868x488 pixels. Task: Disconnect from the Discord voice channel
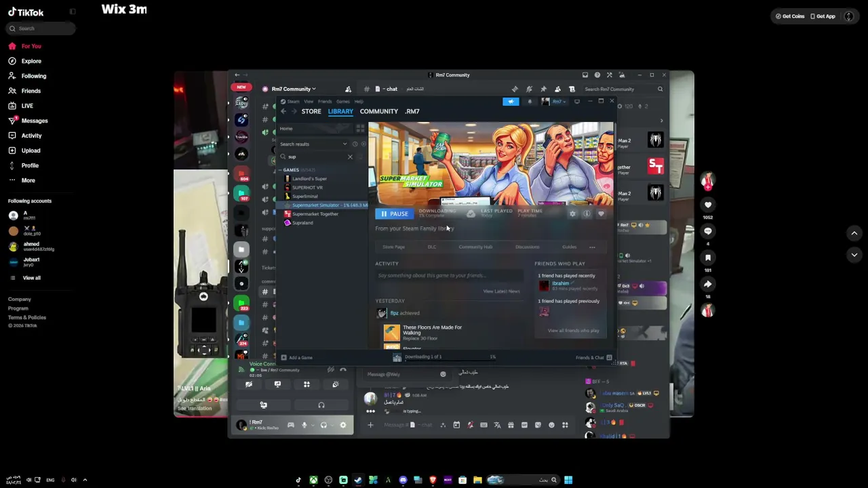[342, 369]
